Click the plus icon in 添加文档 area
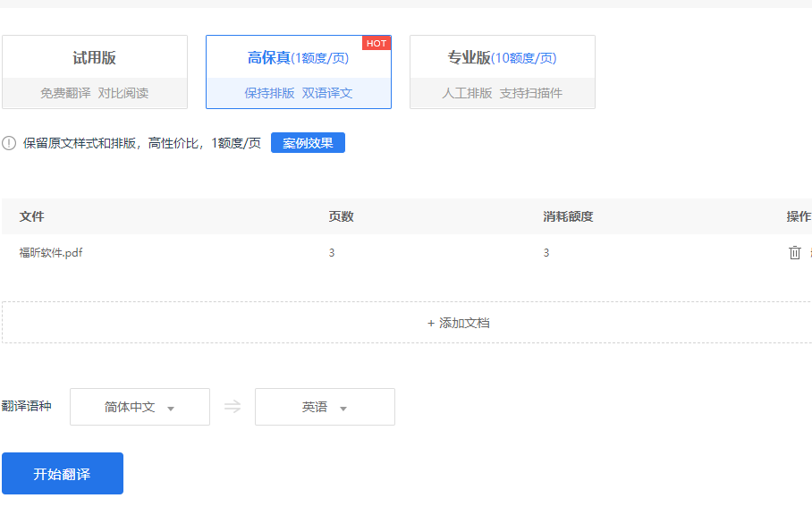This screenshot has width=812, height=515. (430, 322)
